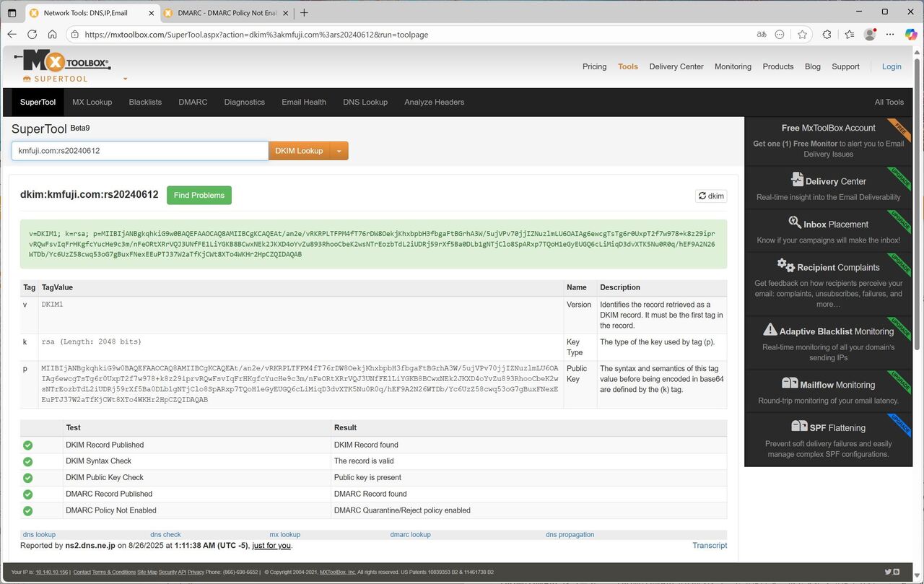Open the Twitter icon in the footer
This screenshot has width=924, height=584.
888,572
